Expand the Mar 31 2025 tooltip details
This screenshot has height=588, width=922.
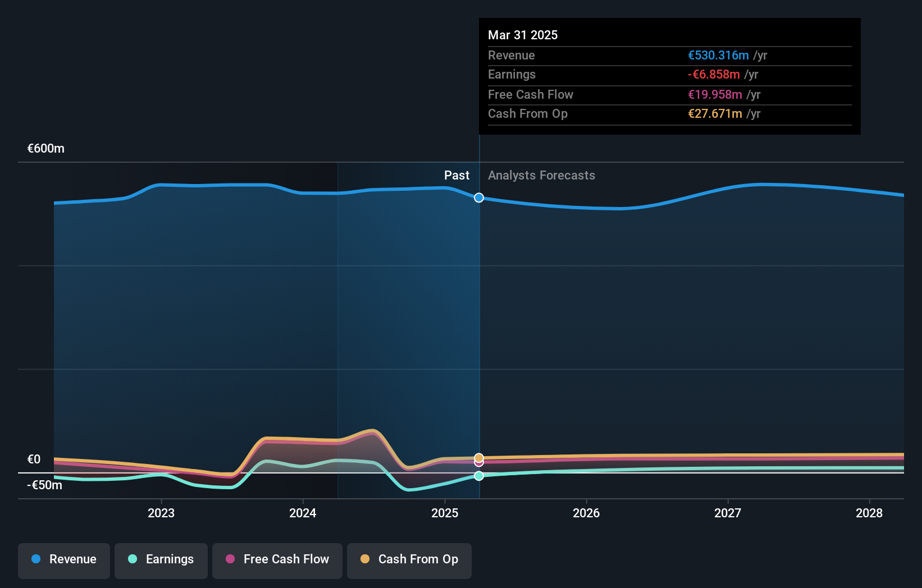(523, 35)
